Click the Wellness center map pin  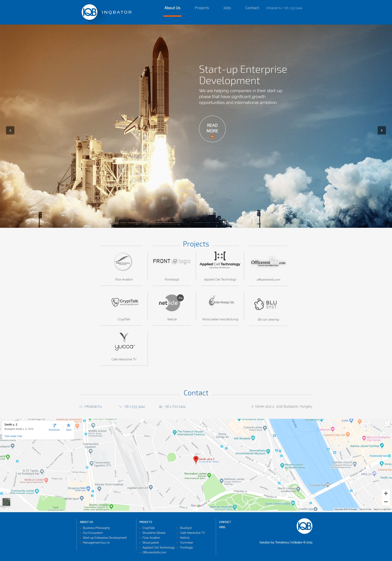222,481
